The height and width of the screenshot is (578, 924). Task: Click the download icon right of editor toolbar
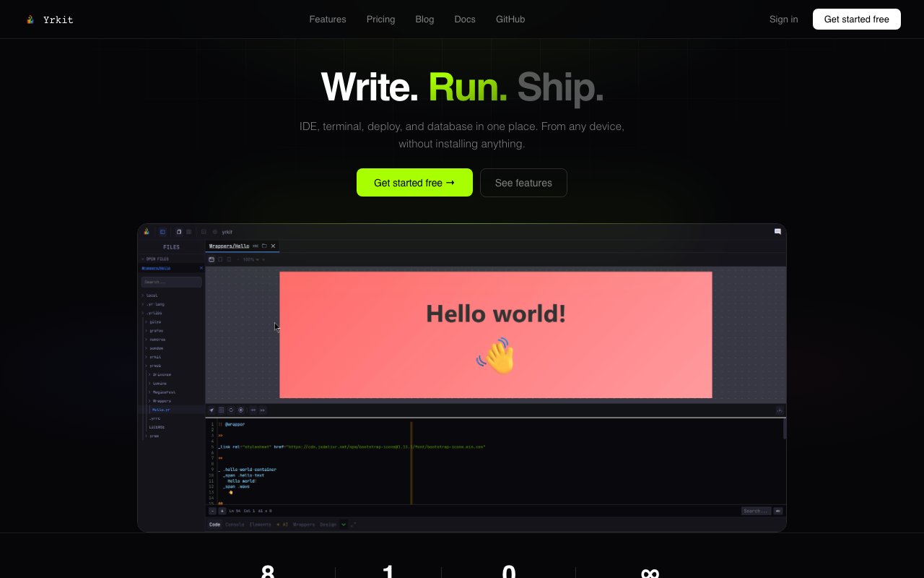[780, 410]
